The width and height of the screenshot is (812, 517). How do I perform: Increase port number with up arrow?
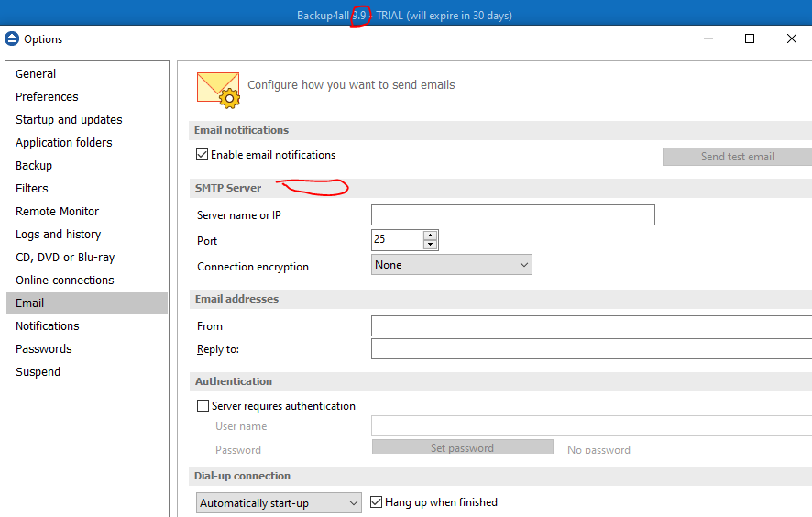click(x=431, y=236)
